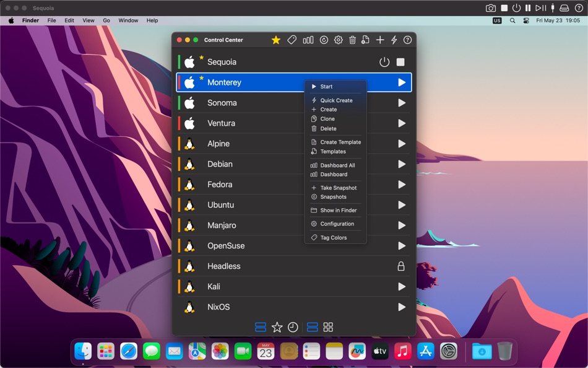This screenshot has height=368, width=588.
Task: Switch to grid view using the bottom-right icon
Action: 328,327
